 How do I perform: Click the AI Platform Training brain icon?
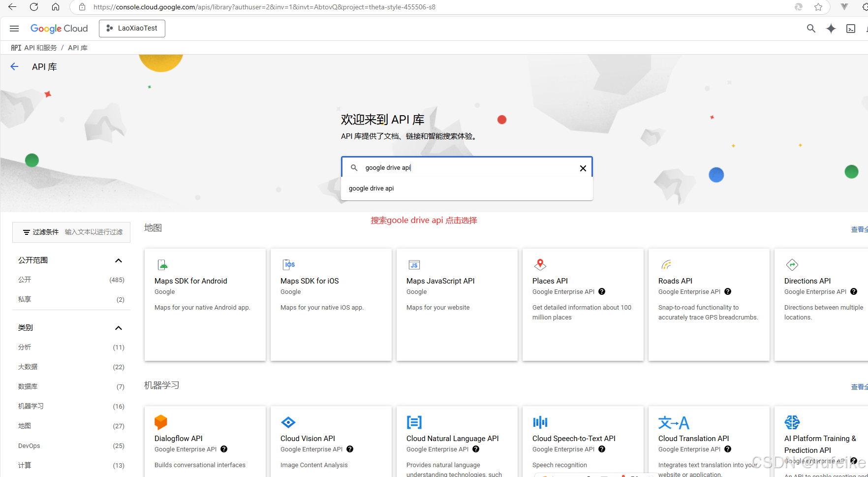coord(792,422)
